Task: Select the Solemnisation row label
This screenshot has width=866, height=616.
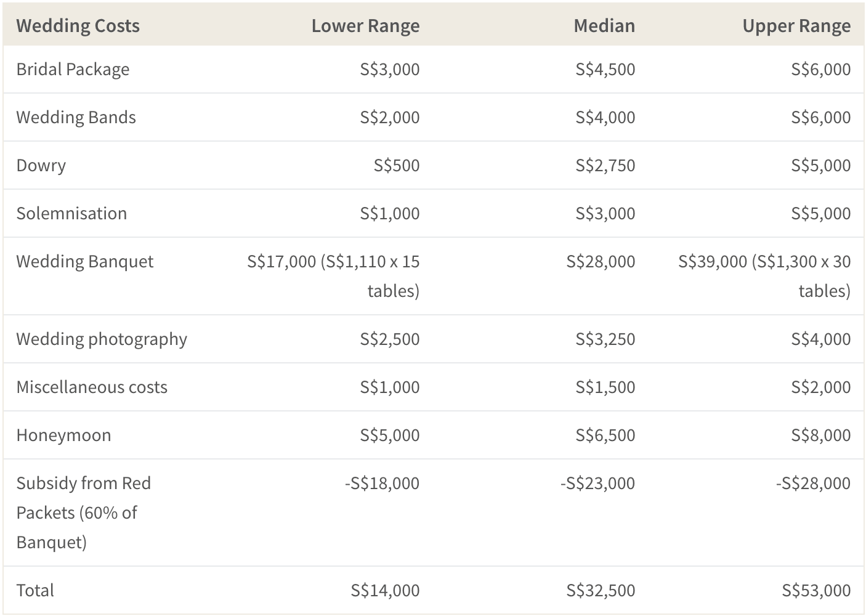Action: pyautogui.click(x=71, y=213)
